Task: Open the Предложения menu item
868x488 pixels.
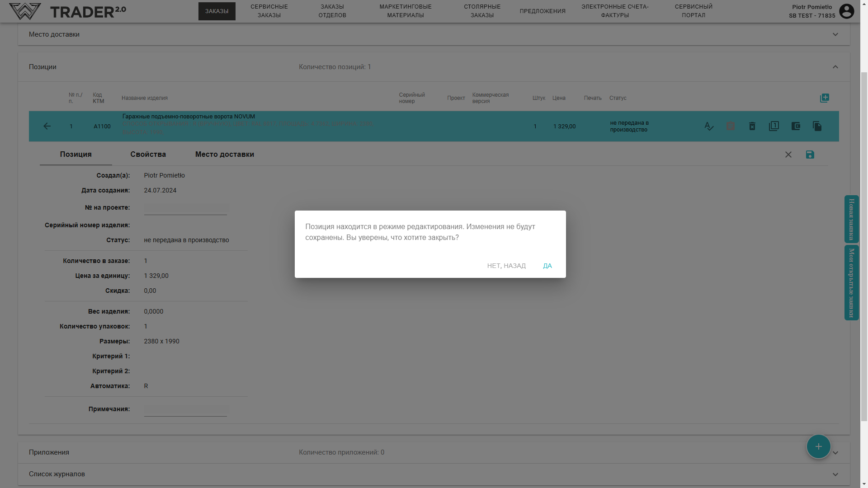Action: tap(542, 11)
